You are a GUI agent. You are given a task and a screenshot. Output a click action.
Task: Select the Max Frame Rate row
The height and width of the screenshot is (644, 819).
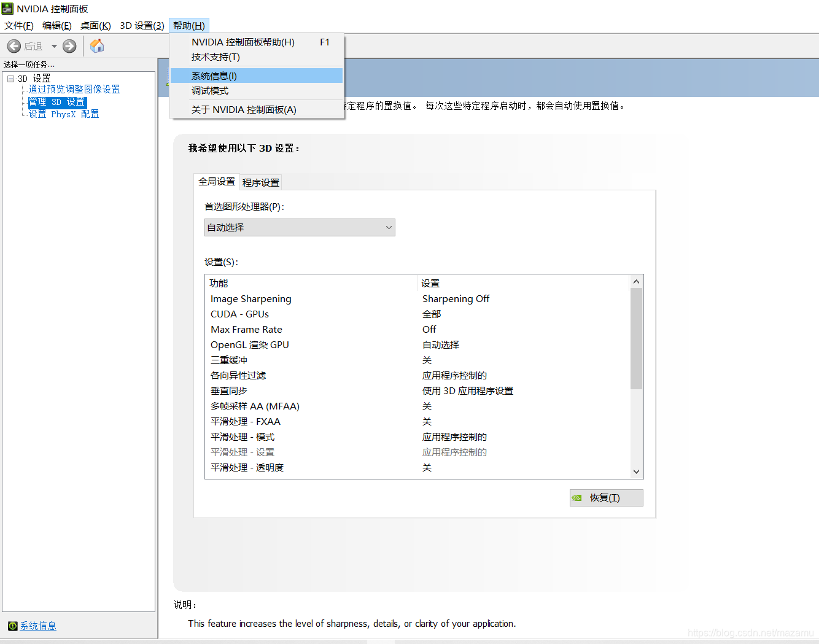point(417,330)
